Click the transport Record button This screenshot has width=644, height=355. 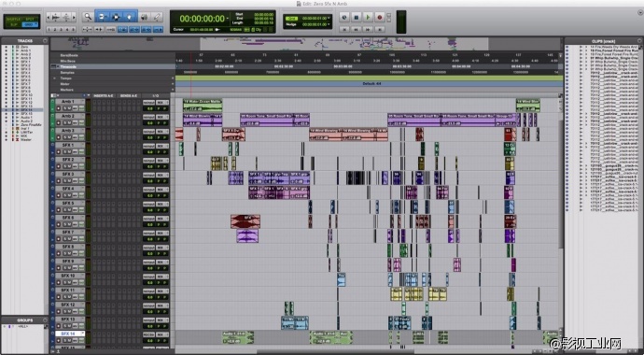coord(380,17)
